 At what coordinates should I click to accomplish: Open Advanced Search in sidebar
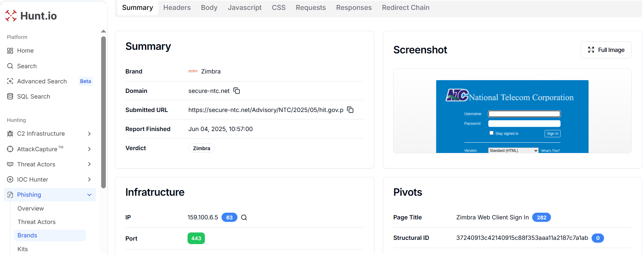[x=42, y=81]
